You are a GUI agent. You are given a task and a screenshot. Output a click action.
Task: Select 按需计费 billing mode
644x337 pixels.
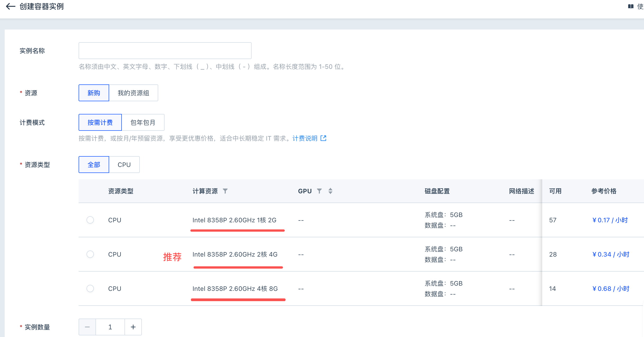[100, 122]
